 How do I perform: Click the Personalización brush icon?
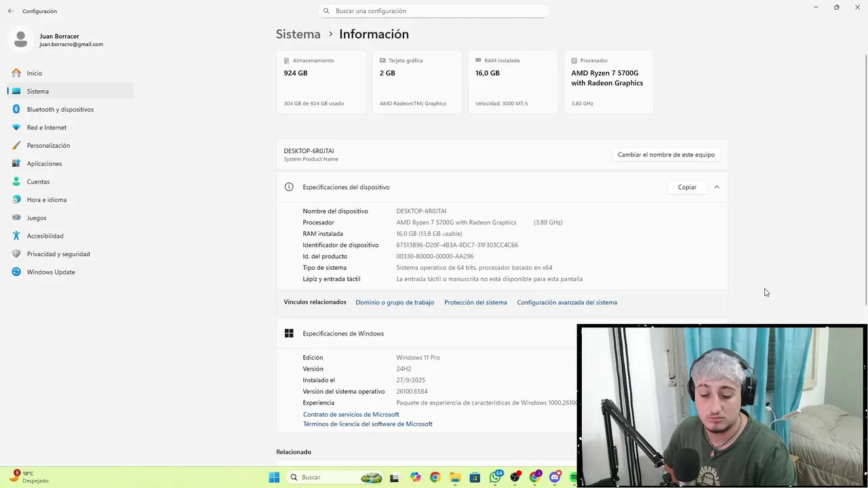[16, 145]
